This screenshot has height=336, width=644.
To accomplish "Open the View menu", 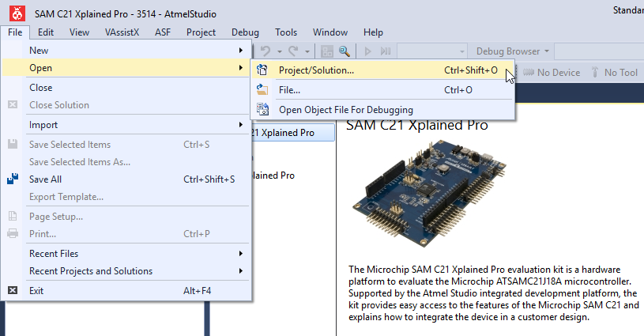I will pos(79,32).
